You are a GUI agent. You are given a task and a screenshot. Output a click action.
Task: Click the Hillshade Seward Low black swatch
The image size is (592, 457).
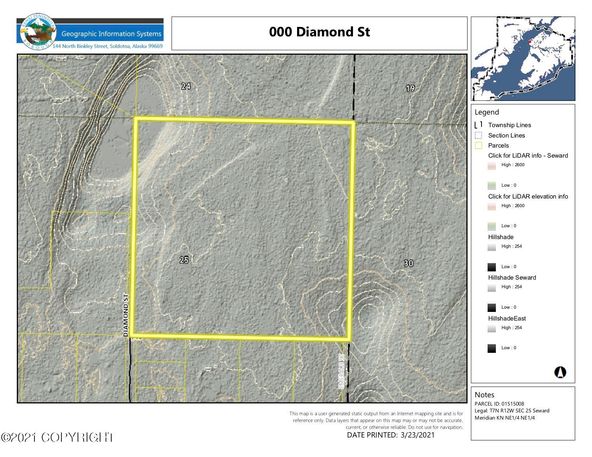tap(492, 307)
